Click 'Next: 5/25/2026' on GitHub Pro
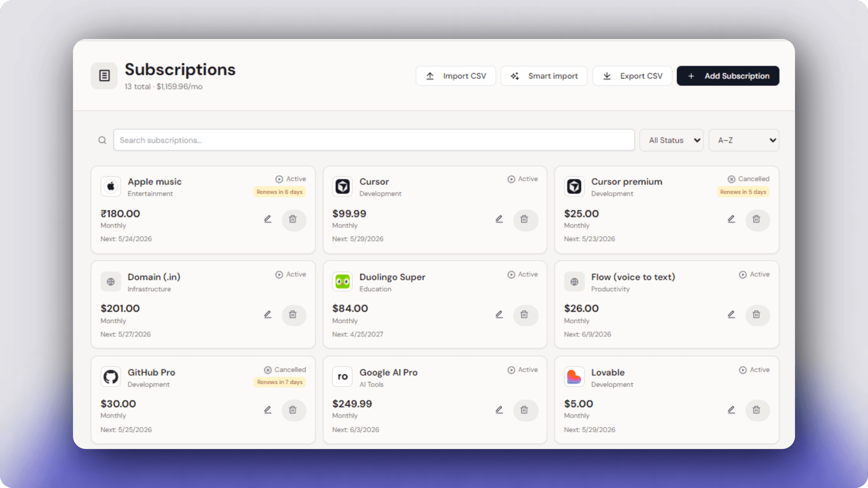 [126, 430]
